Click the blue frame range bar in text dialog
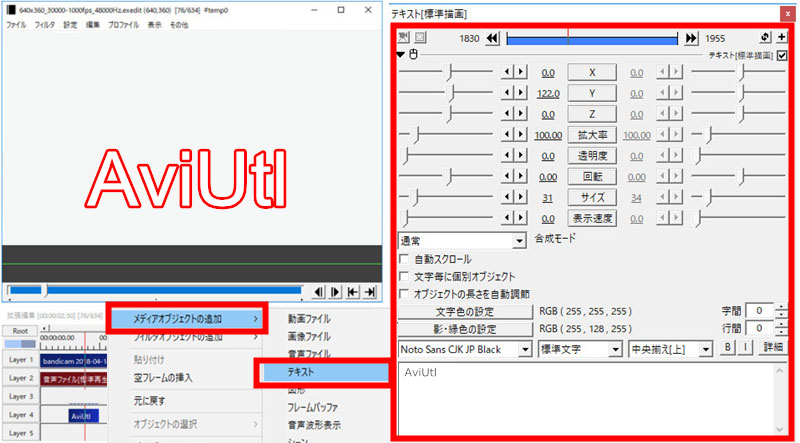 point(592,38)
